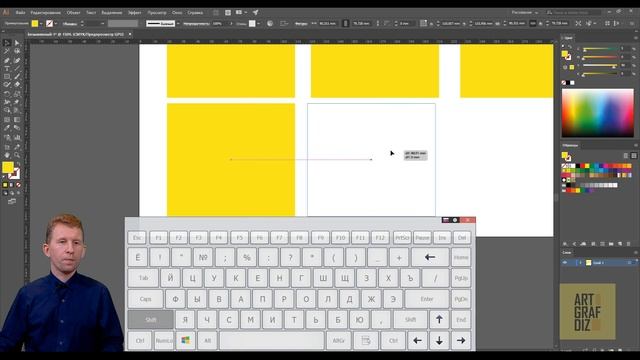The width and height of the screenshot is (640, 360).
Task: Click the large yellow fill swatch in toolbox
Action: tap(8, 167)
